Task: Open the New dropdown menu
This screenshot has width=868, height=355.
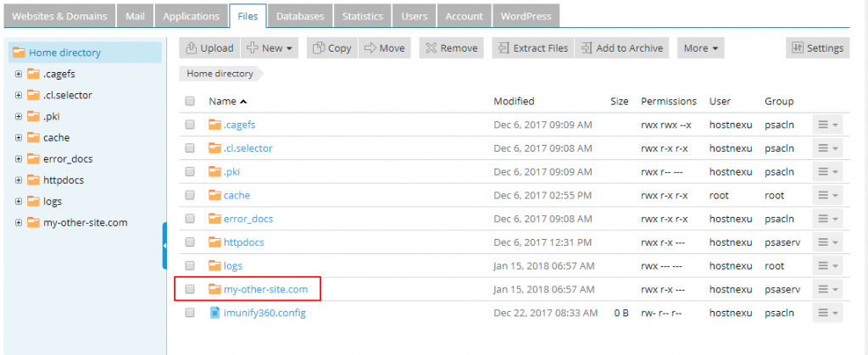Action: click(x=270, y=48)
